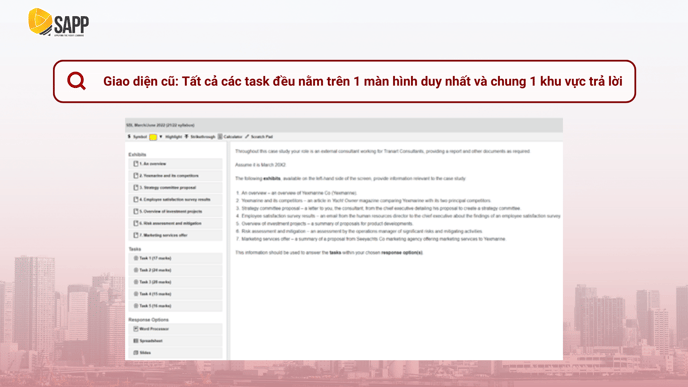
Task: Select the third task in the Tasks list
Action: (176, 282)
